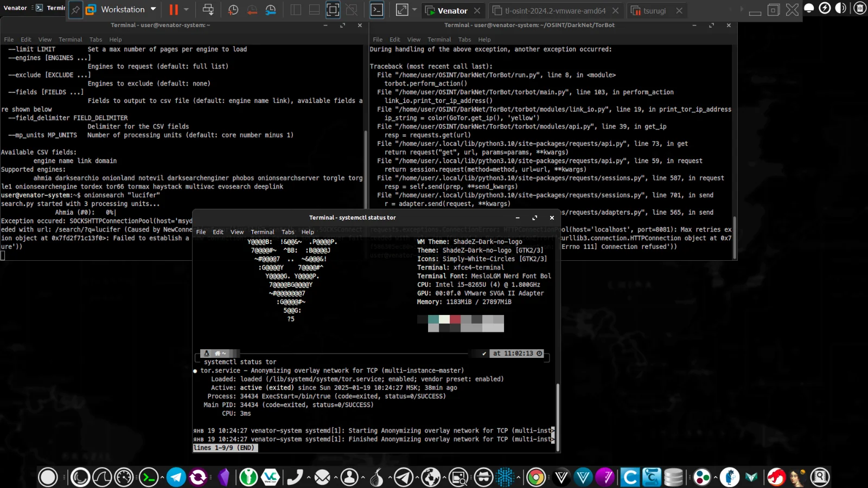The width and height of the screenshot is (868, 488).
Task: Expand the stretch guest dropdown arrow
Action: [x=414, y=9]
